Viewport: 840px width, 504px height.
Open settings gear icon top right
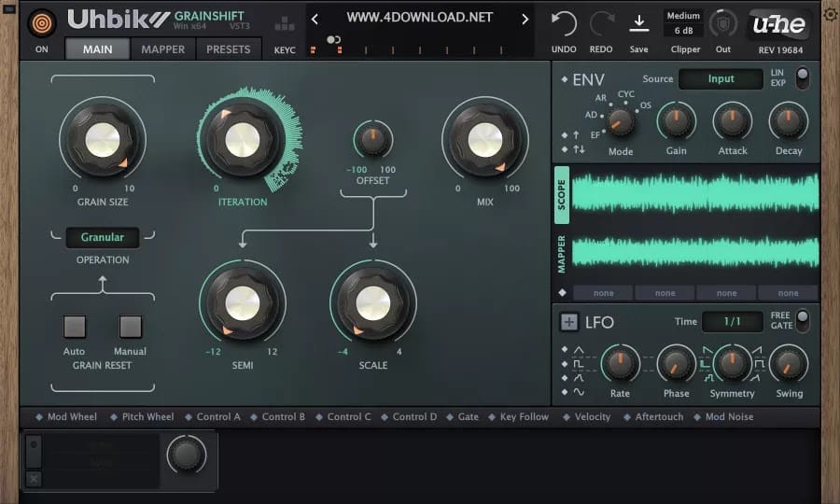tap(830, 14)
